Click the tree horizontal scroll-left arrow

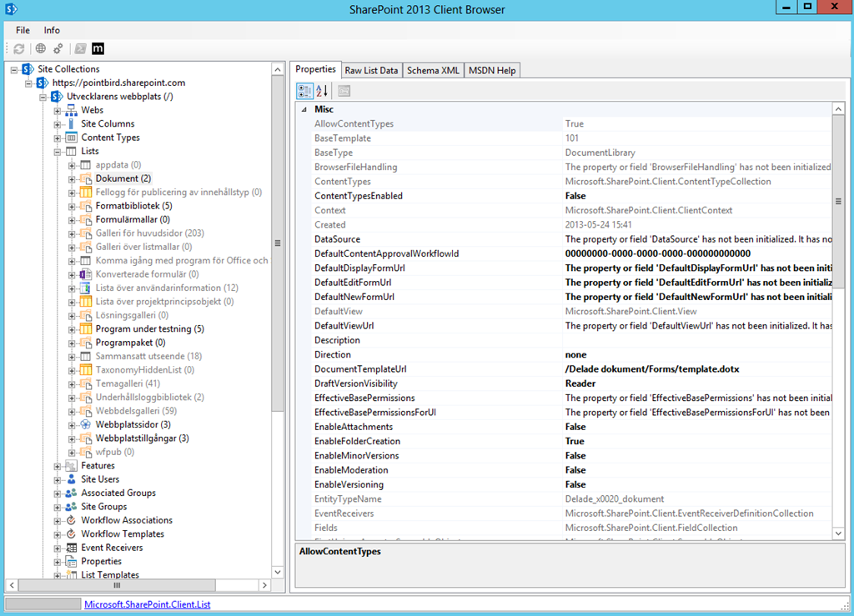coord(12,585)
